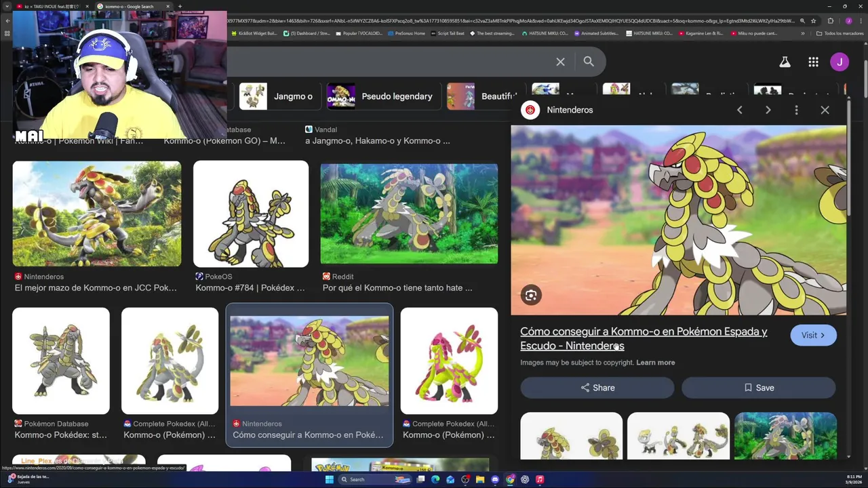The image size is (868, 488).
Task: Open Chrome's three-dot menu
Action: point(861,21)
